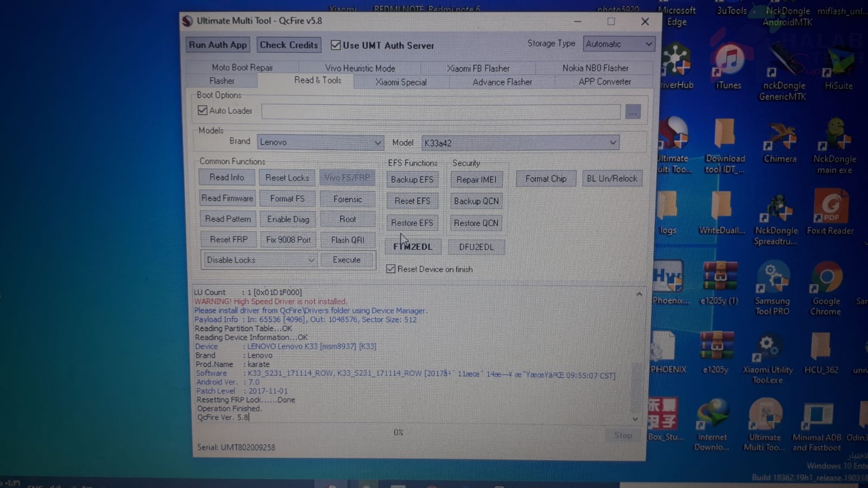868x488 pixels.
Task: Click the Read Info button
Action: point(227,177)
